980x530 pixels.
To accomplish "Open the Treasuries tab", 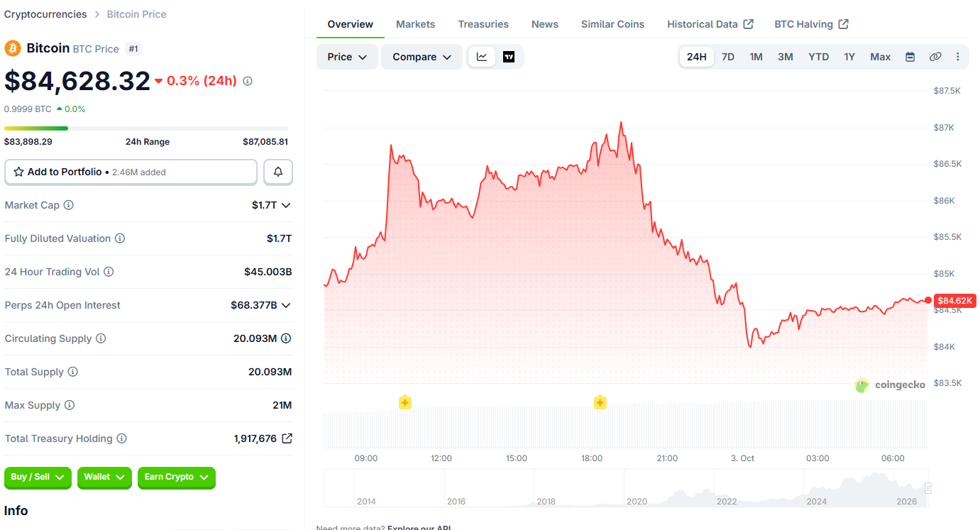I will click(x=483, y=24).
